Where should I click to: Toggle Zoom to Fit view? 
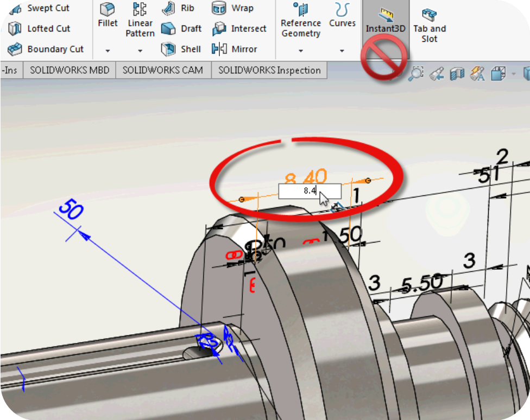coord(417,73)
